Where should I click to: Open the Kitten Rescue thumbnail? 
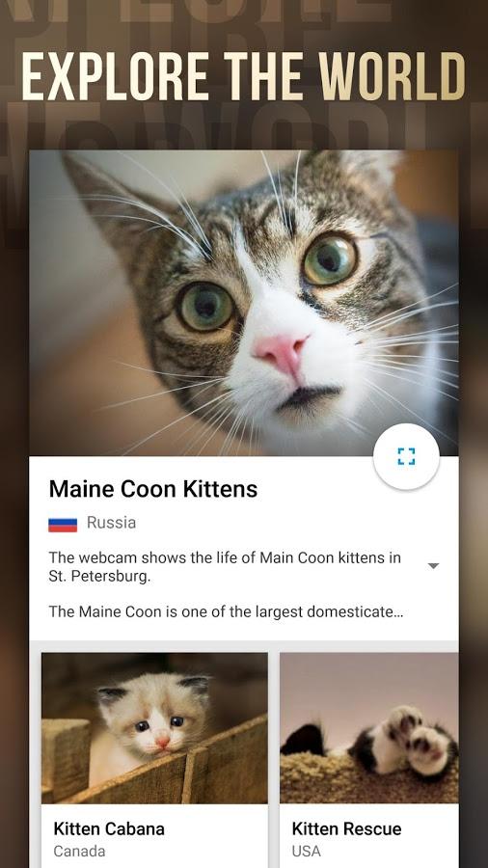tap(369, 728)
